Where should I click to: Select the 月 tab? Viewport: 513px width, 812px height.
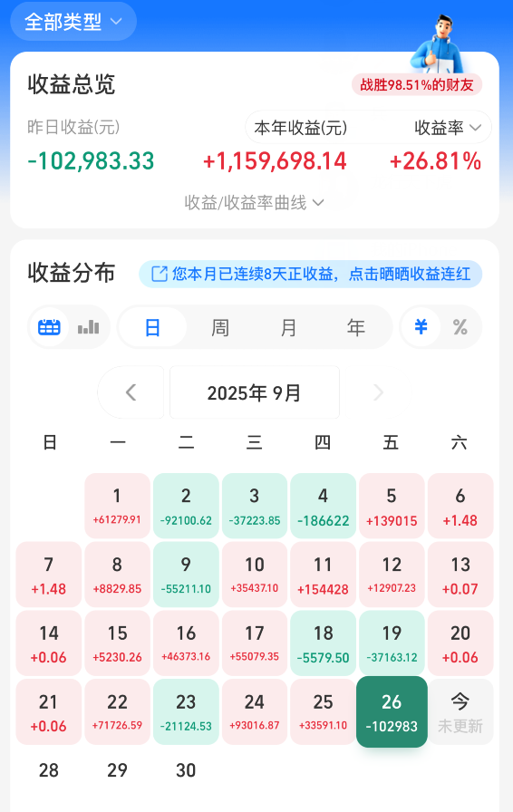click(x=288, y=327)
